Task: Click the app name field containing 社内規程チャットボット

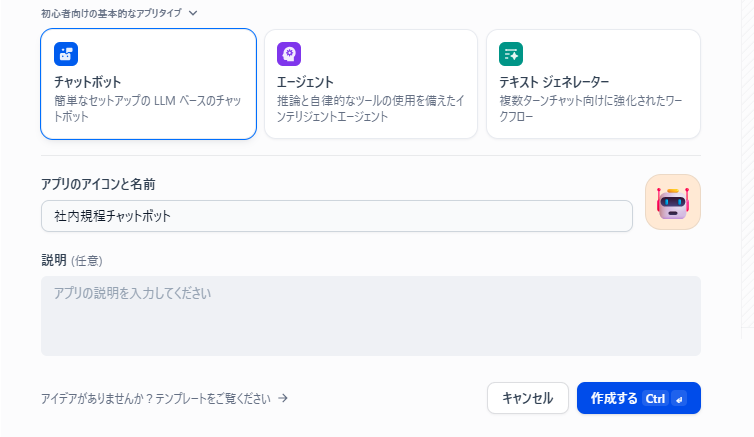Action: [336, 216]
